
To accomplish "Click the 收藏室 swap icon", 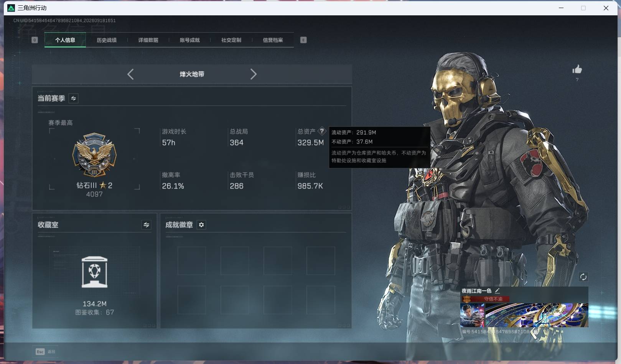I will click(146, 225).
